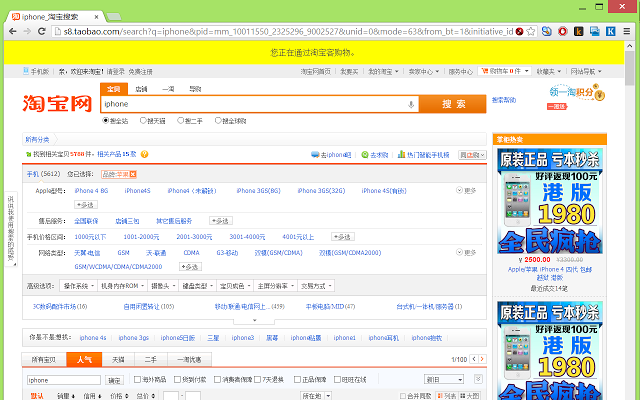Screen dimensions: 640x400
Task: Click the Taobao logo
Action: tap(57, 103)
